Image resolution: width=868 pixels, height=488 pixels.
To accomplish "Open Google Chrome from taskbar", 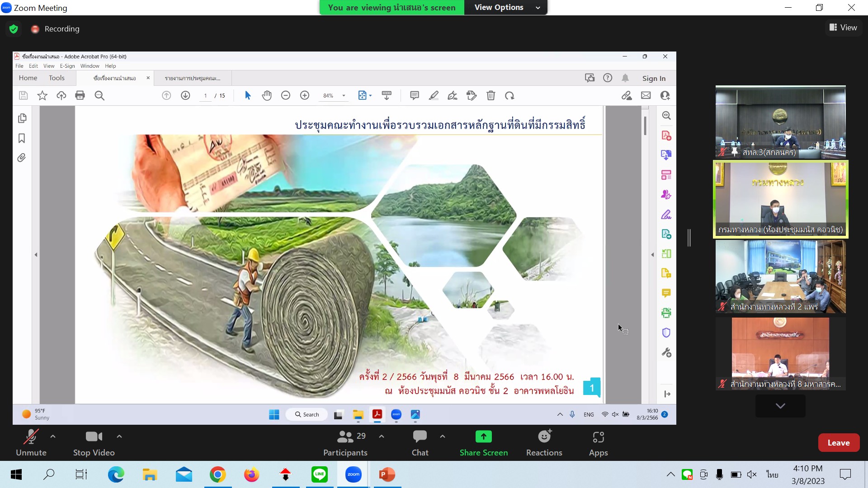I will pyautogui.click(x=217, y=474).
